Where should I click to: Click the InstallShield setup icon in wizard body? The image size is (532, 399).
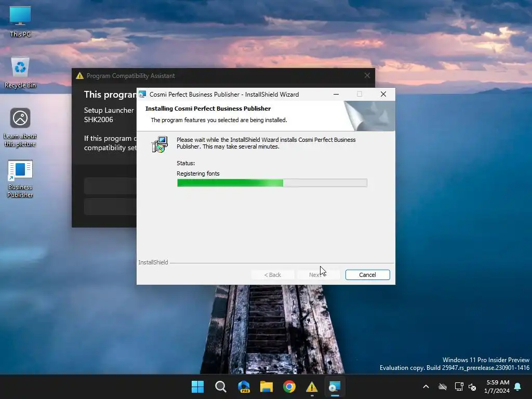coord(159,144)
